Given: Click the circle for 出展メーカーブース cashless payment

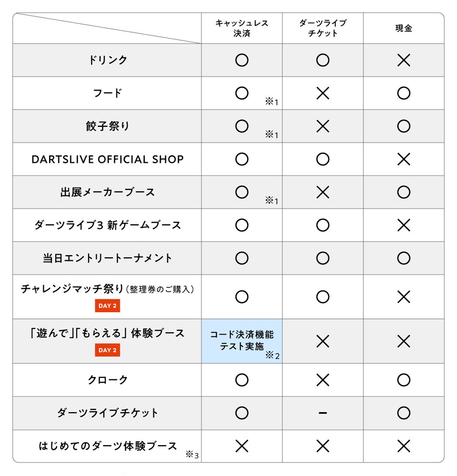Looking at the screenshot, I should 242,192.
